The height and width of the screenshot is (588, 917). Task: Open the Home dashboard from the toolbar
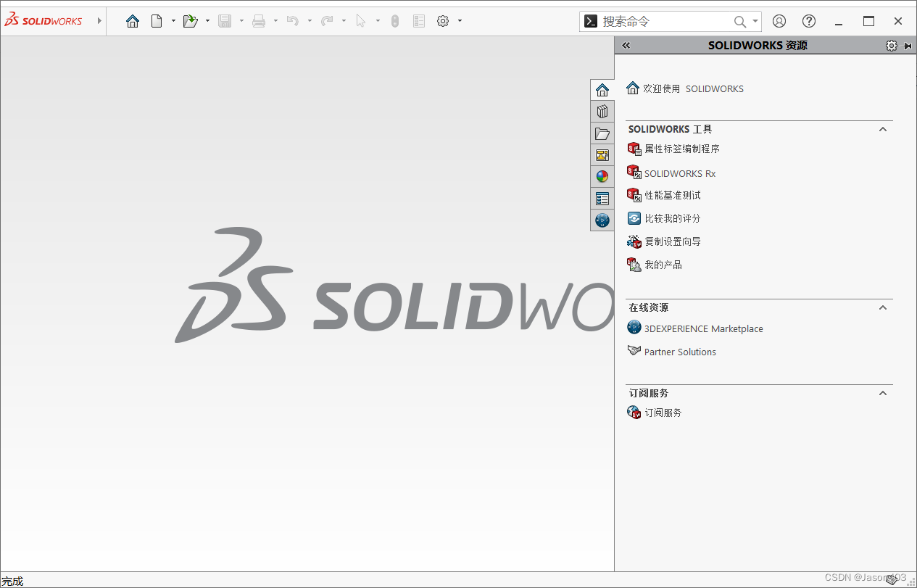(x=132, y=21)
